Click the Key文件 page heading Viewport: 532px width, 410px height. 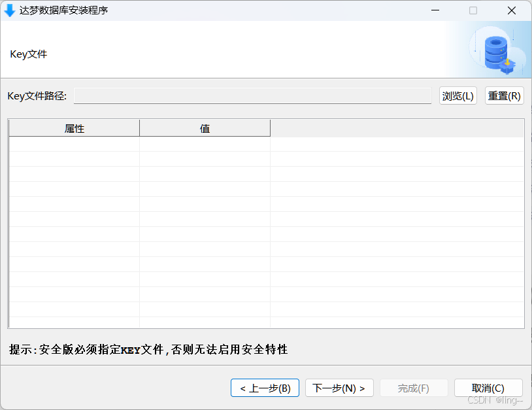pos(29,54)
